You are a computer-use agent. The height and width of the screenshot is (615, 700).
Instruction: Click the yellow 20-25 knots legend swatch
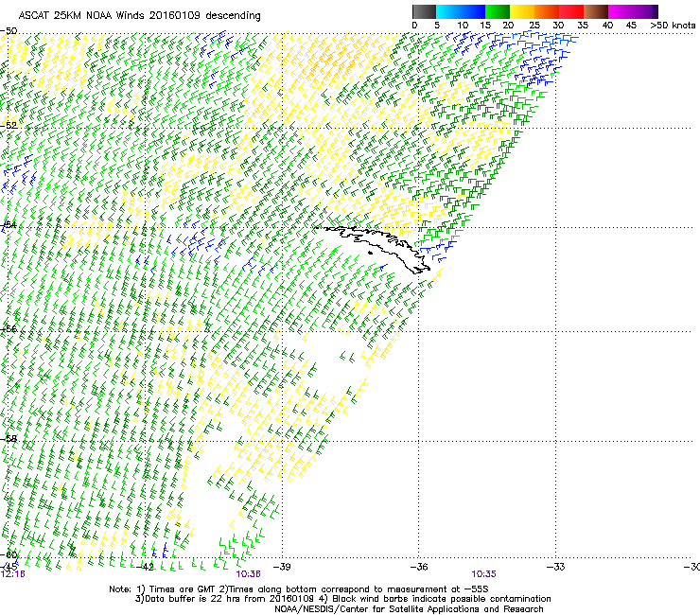coord(522,11)
